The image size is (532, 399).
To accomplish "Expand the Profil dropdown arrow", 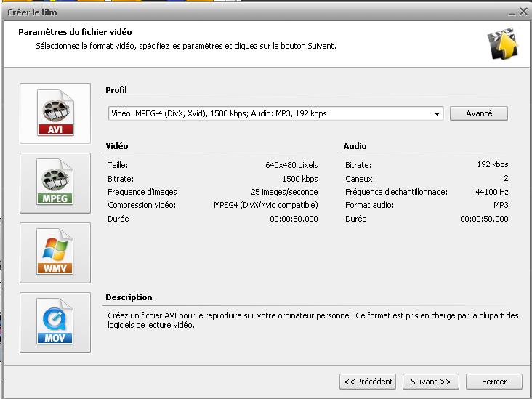I will tap(437, 114).
